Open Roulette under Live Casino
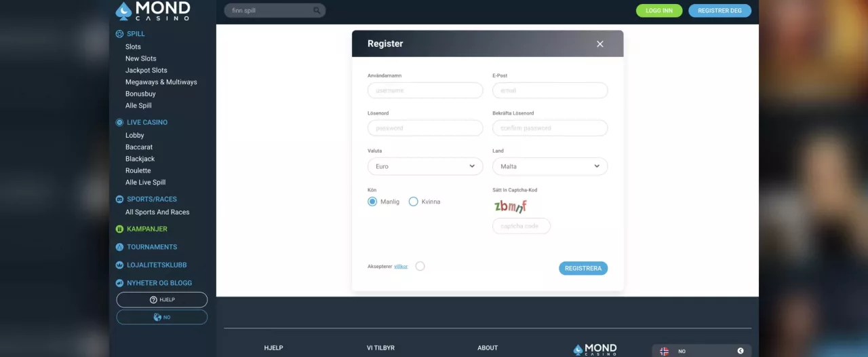 coord(138,170)
